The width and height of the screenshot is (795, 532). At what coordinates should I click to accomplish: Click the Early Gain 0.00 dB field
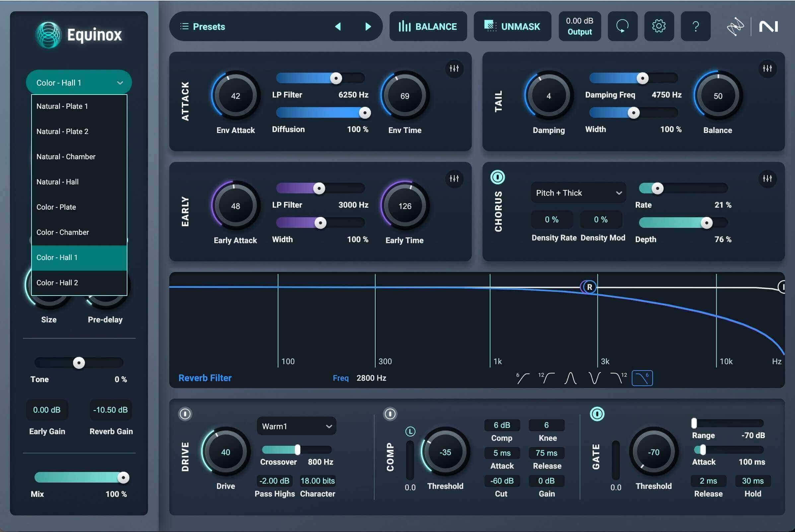coord(47,410)
